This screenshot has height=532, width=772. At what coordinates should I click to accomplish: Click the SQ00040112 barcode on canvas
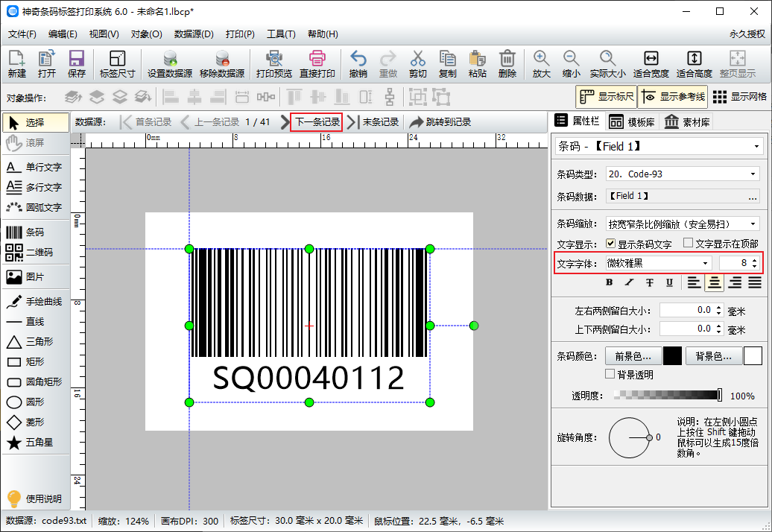click(x=309, y=326)
